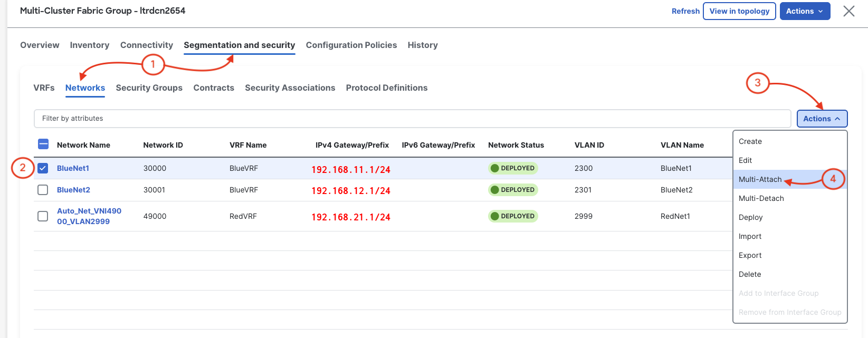This screenshot has width=868, height=338.
Task: Go to the Connectivity tab
Action: tap(146, 45)
